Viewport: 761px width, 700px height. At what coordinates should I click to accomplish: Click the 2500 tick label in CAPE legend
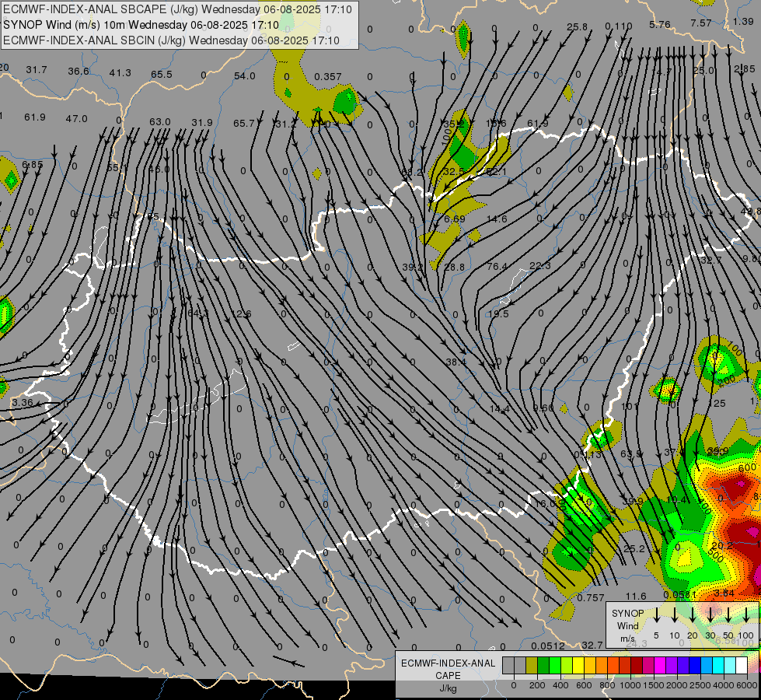(x=700, y=685)
